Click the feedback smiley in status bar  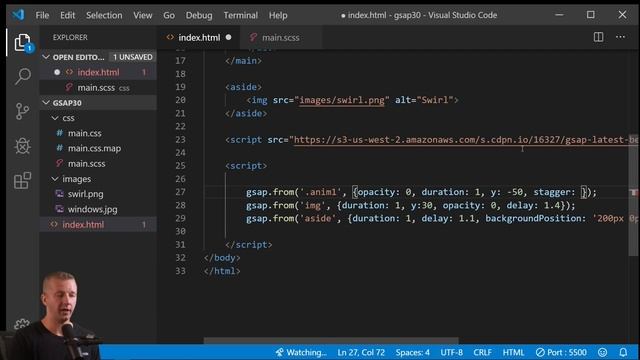tap(602, 352)
